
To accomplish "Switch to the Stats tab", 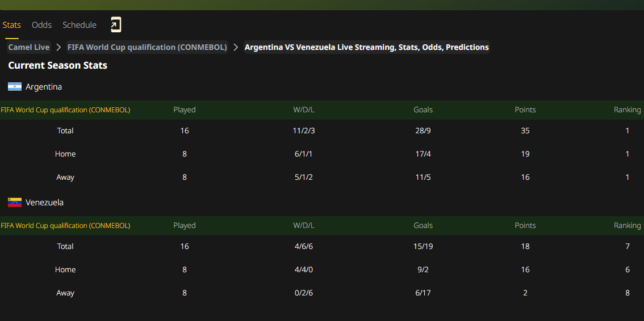I will pyautogui.click(x=11, y=25).
